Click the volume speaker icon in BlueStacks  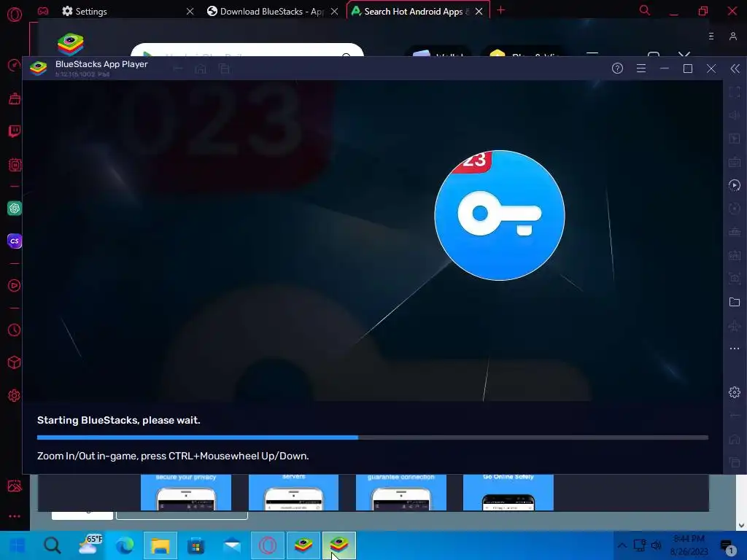point(735,115)
